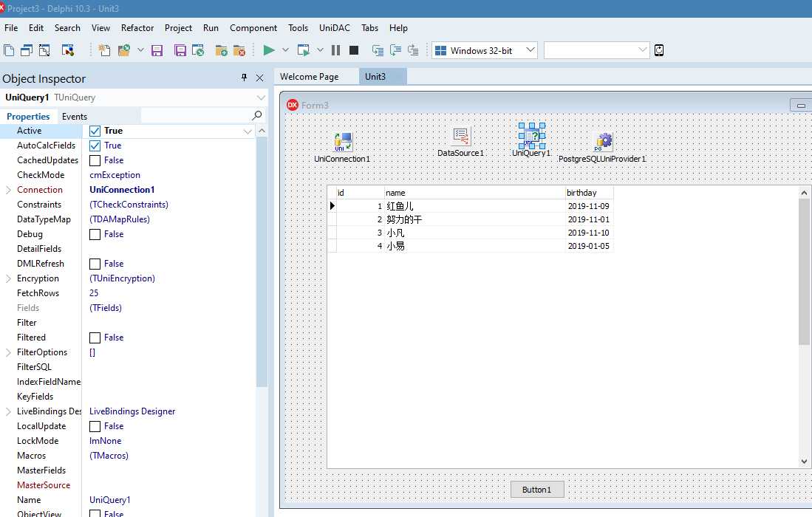The height and width of the screenshot is (517, 812).
Task: Click Button1 on the form
Action: [537, 490]
